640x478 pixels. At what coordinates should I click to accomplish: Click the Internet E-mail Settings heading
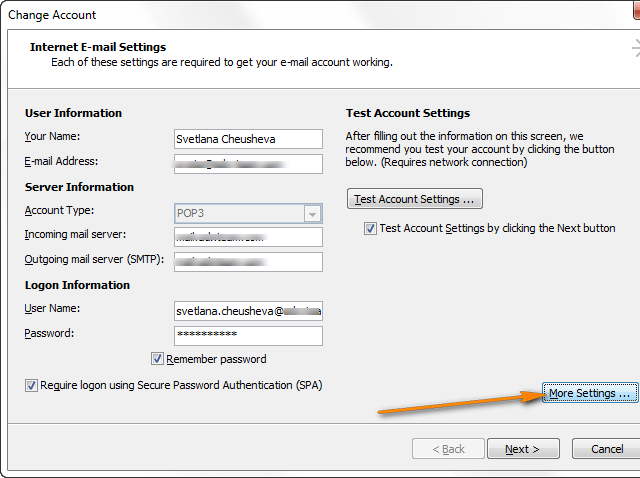(x=98, y=47)
